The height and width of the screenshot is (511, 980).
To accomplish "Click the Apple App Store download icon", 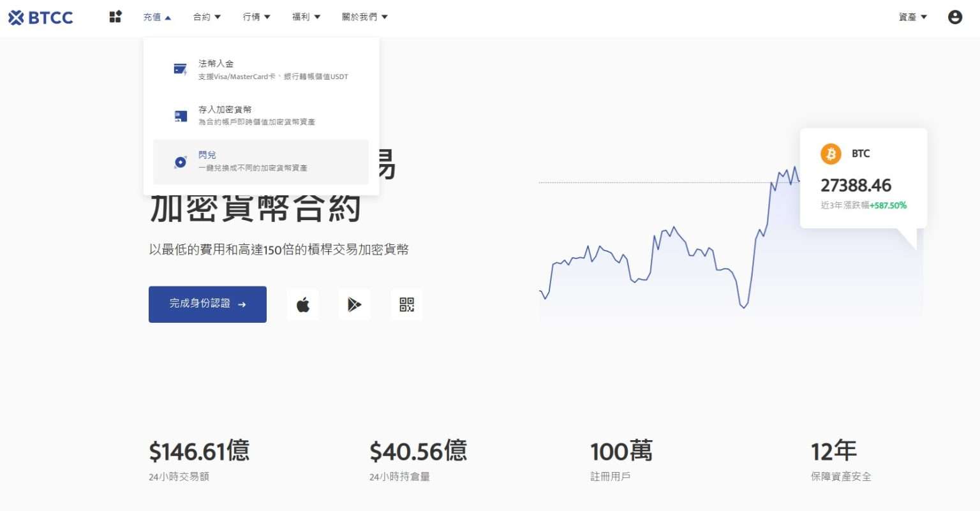I will click(x=303, y=304).
